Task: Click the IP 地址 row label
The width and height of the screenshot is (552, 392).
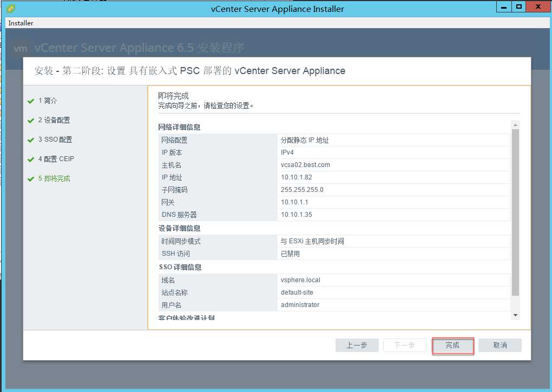Action: pyautogui.click(x=172, y=177)
